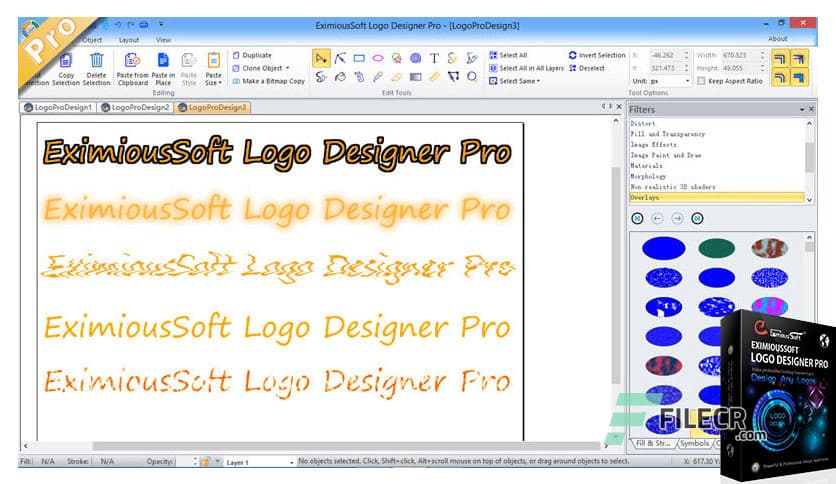Click the X coordinate input field
Viewport: 836px width, 484px height.
[666, 55]
